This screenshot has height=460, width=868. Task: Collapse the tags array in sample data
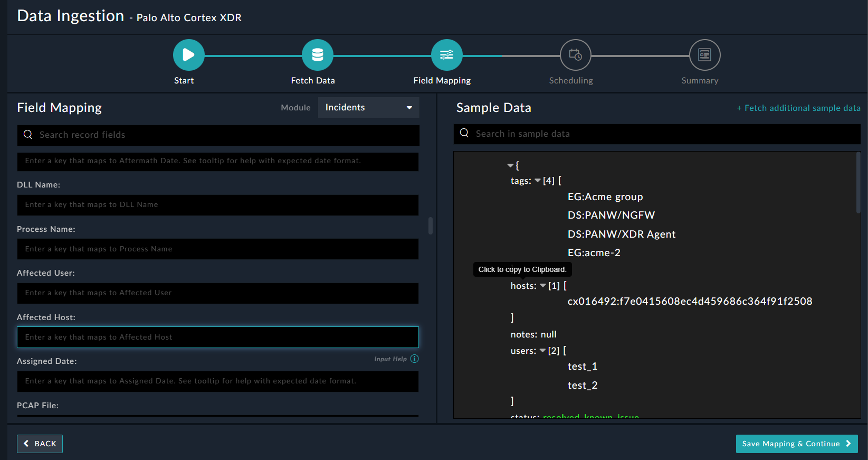[538, 181]
